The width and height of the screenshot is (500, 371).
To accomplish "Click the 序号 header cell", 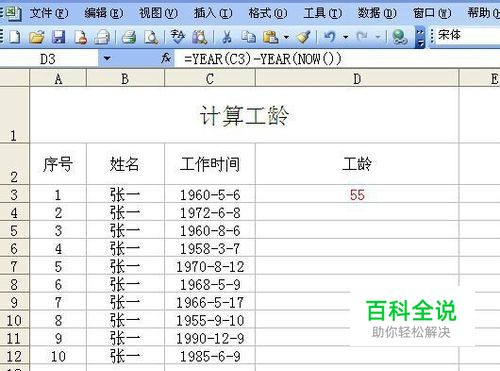I will pos(58,164).
